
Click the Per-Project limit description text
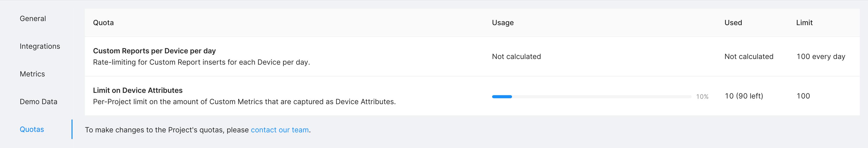point(244,102)
